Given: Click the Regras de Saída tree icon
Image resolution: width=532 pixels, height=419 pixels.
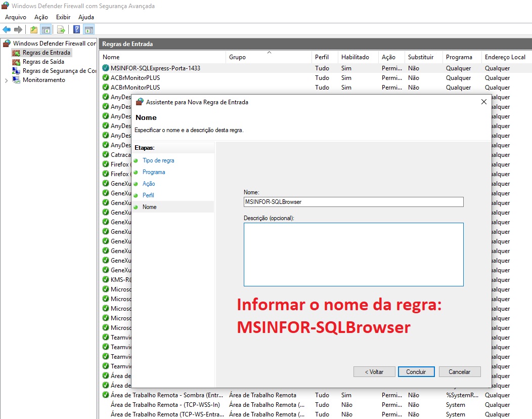Looking at the screenshot, I should coord(16,62).
